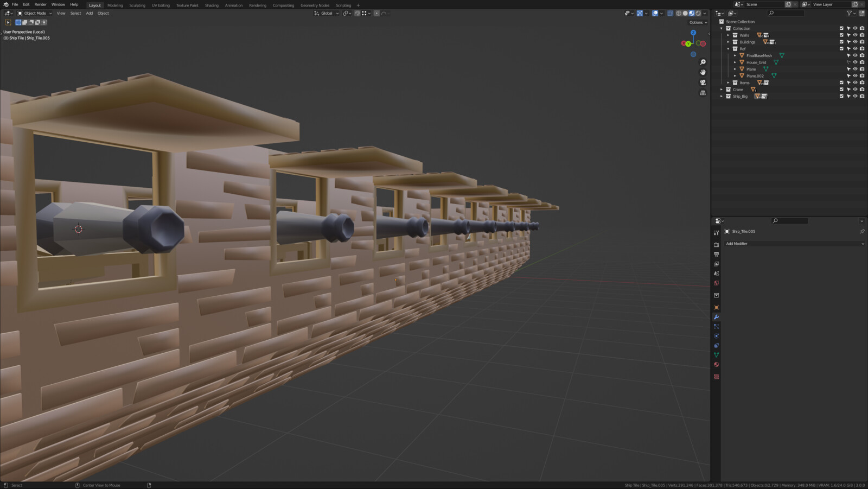Expand the Buildings collection
The height and width of the screenshot is (489, 868).
click(729, 42)
